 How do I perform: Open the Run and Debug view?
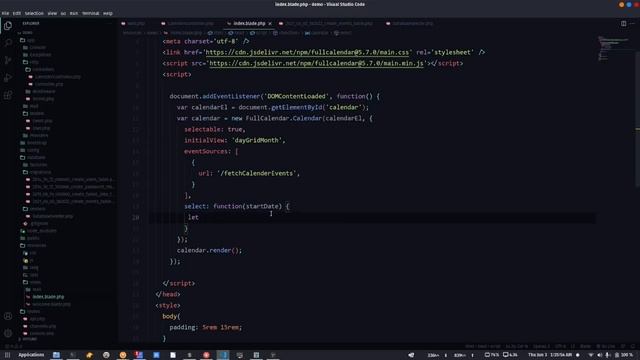tap(8, 78)
